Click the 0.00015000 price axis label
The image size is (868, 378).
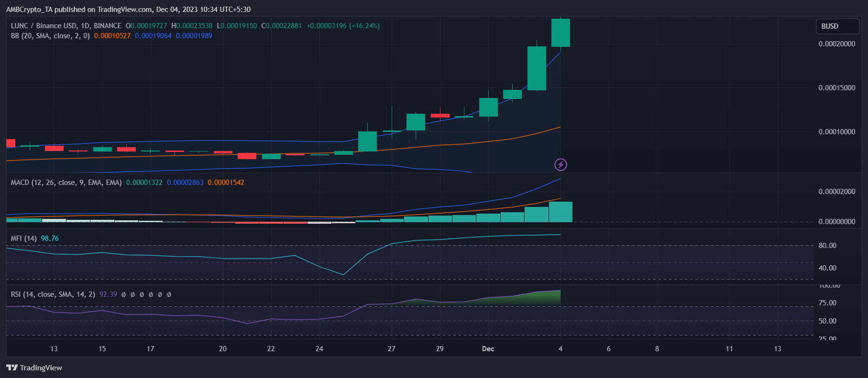pos(837,88)
